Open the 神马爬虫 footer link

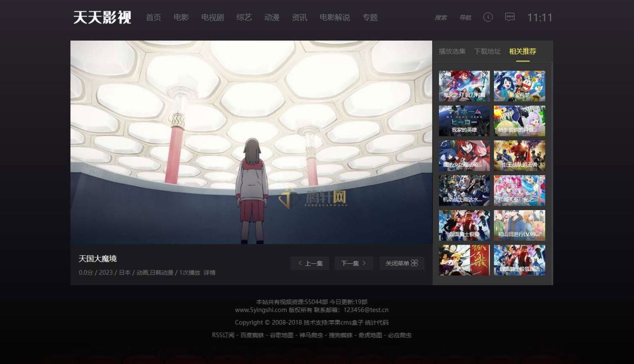[311, 336]
